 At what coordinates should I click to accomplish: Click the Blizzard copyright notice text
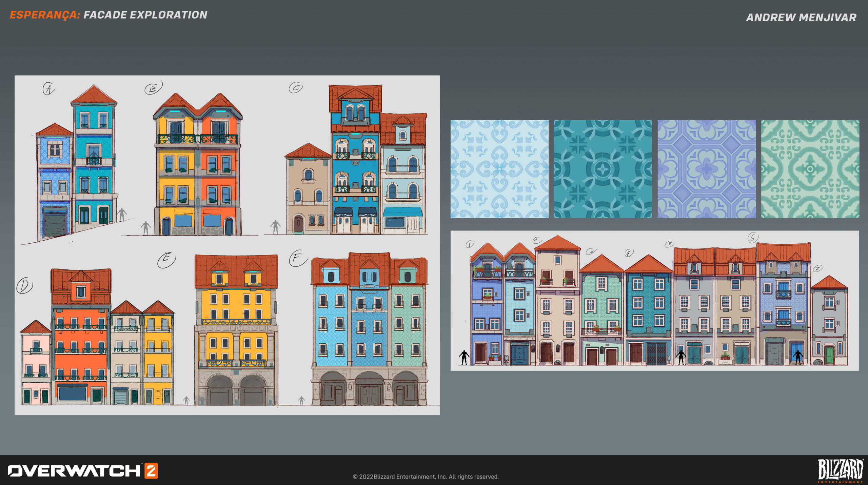point(426,477)
